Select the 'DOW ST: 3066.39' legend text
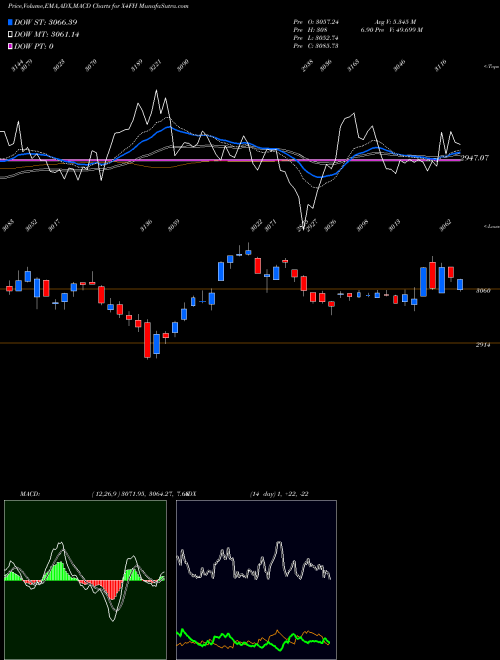The width and height of the screenshot is (500, 660). click(x=45, y=22)
